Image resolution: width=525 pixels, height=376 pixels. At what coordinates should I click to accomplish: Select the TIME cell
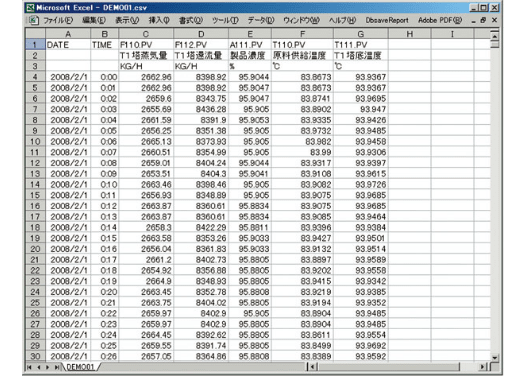click(104, 45)
